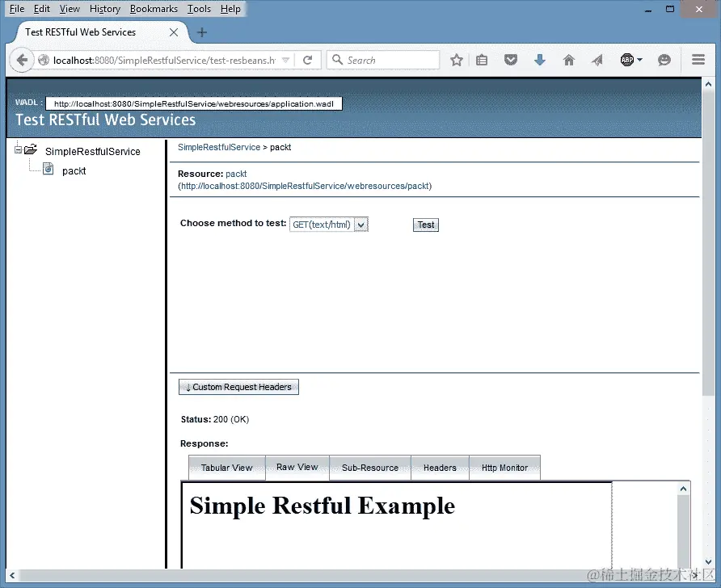Click the Status: 200 (OK) text
721x588 pixels.
tap(215, 419)
